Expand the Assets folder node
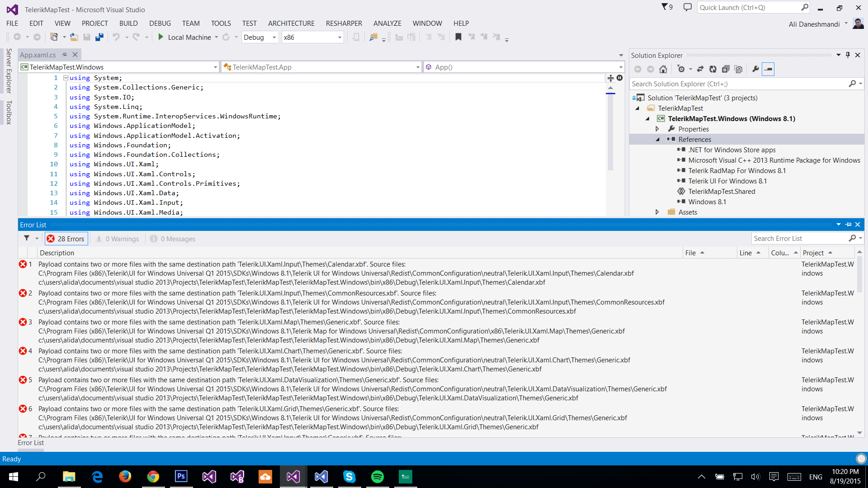This screenshot has width=868, height=488. tap(657, 212)
